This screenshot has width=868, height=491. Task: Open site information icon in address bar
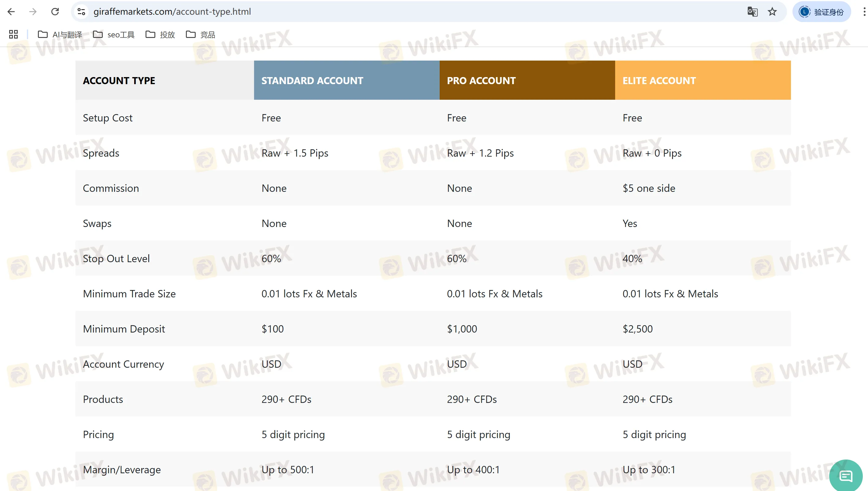81,12
